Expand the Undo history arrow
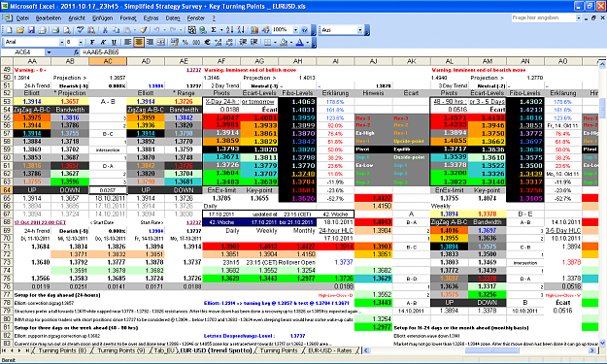 pyautogui.click(x=164, y=30)
